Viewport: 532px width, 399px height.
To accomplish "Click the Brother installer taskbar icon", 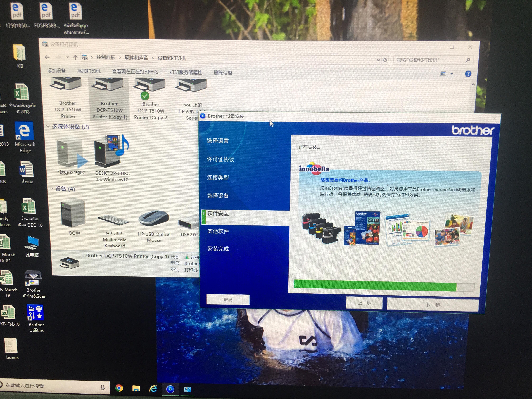I will (x=170, y=389).
